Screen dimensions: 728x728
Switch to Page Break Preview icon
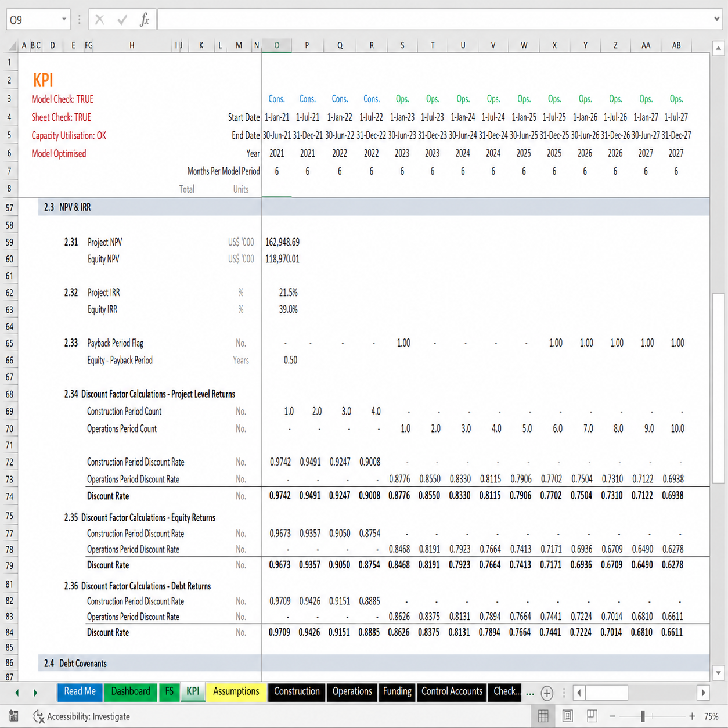click(592, 716)
